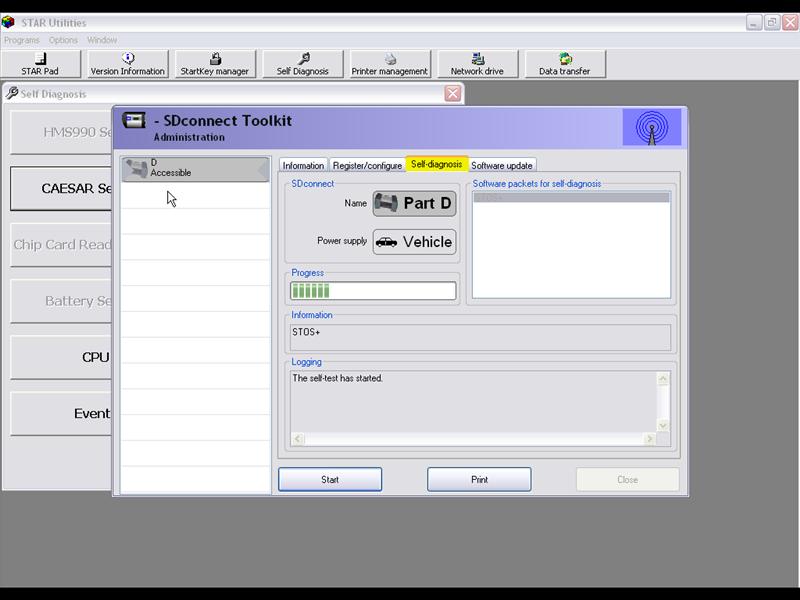Image resolution: width=800 pixels, height=600 pixels.
Task: Click the Chip Card Reader button
Action: coord(61,244)
